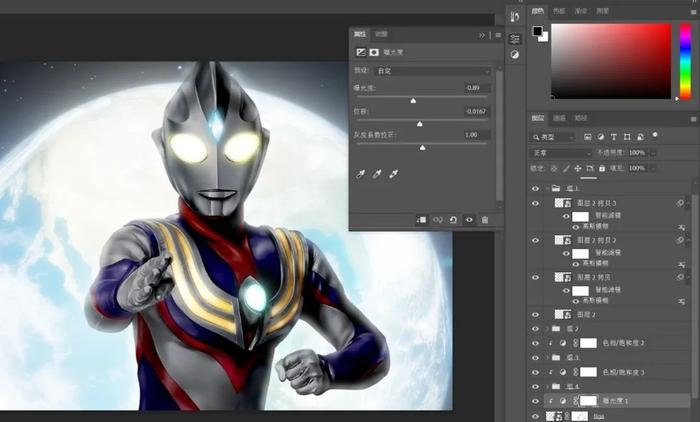Screen dimensions: 700x422
Task: Hide the 图层 2 拷贝 2 layer
Action: 535,241
